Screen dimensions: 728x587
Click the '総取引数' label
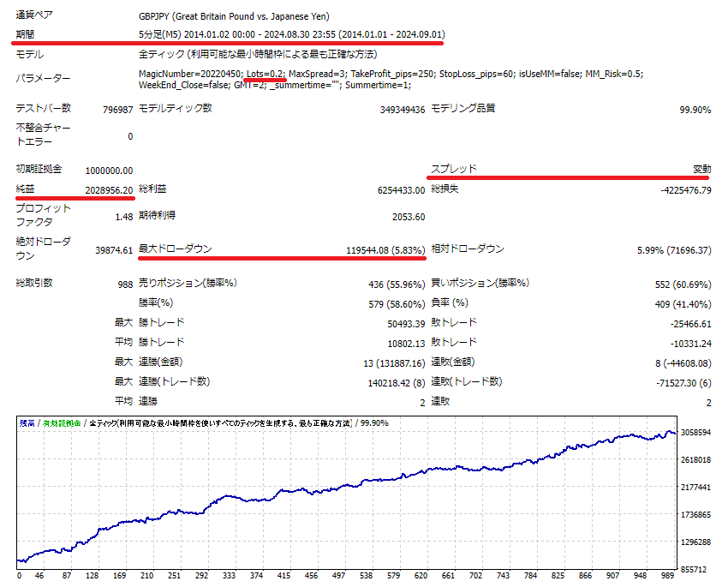pos(34,283)
